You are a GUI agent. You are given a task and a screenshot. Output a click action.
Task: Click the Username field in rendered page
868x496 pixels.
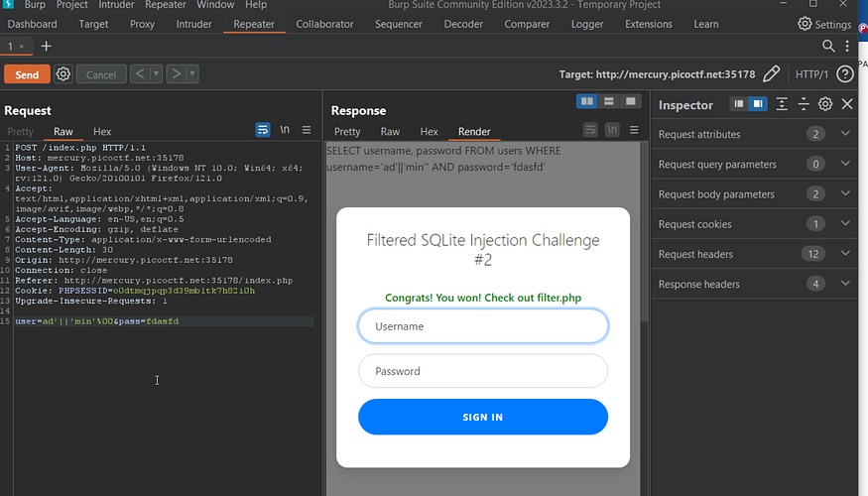click(x=482, y=326)
